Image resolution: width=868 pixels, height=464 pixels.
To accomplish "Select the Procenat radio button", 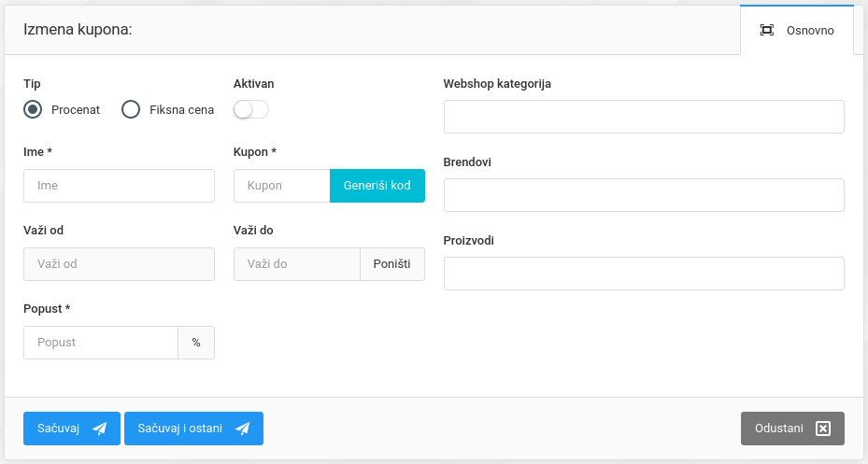I will click(x=34, y=109).
